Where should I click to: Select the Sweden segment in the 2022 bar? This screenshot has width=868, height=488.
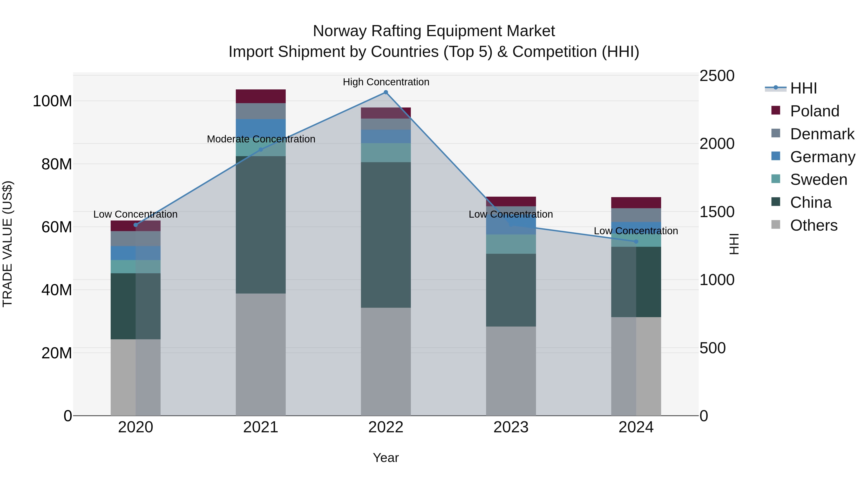(x=386, y=153)
